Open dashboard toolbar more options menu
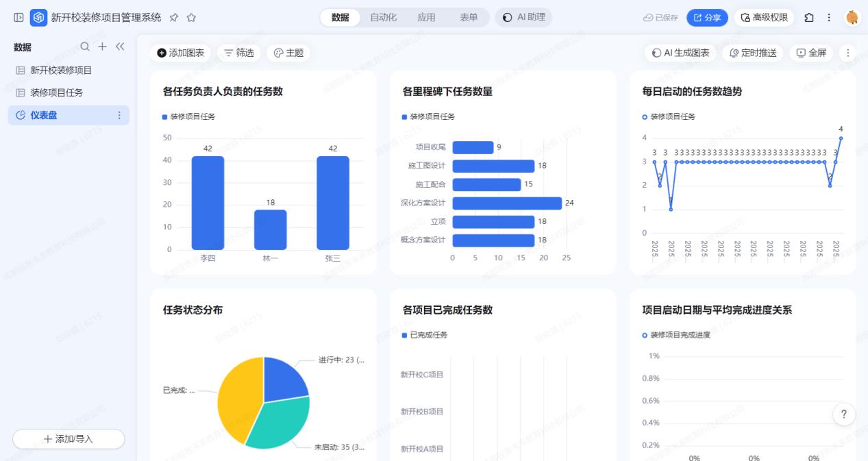This screenshot has height=461, width=868. (x=847, y=53)
